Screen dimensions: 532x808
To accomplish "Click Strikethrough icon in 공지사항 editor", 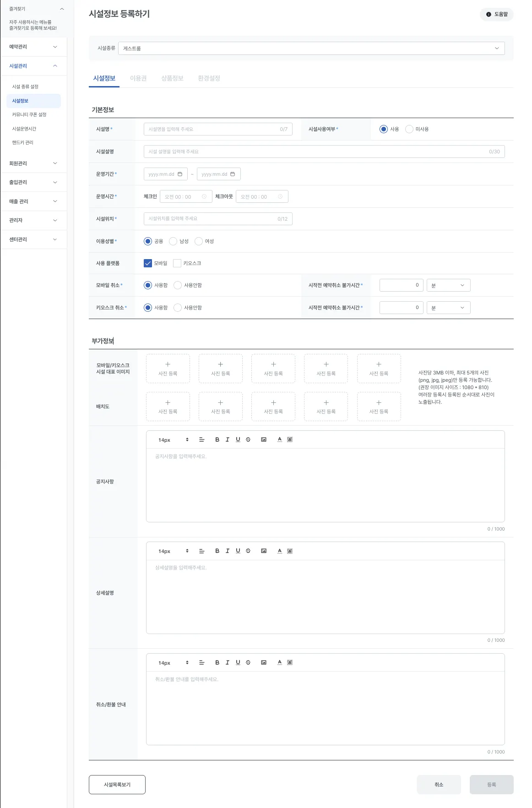I will (248, 439).
